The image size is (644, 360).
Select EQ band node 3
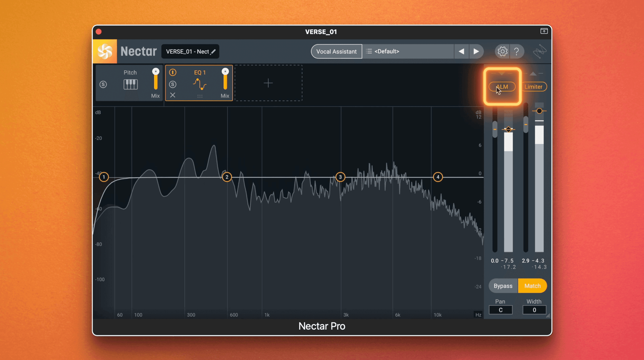tap(340, 177)
